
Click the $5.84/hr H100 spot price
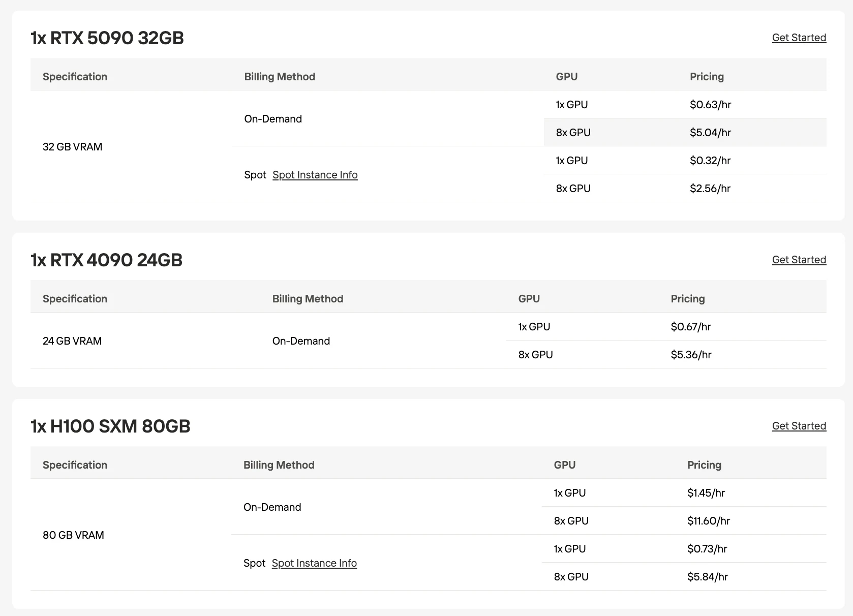707,577
